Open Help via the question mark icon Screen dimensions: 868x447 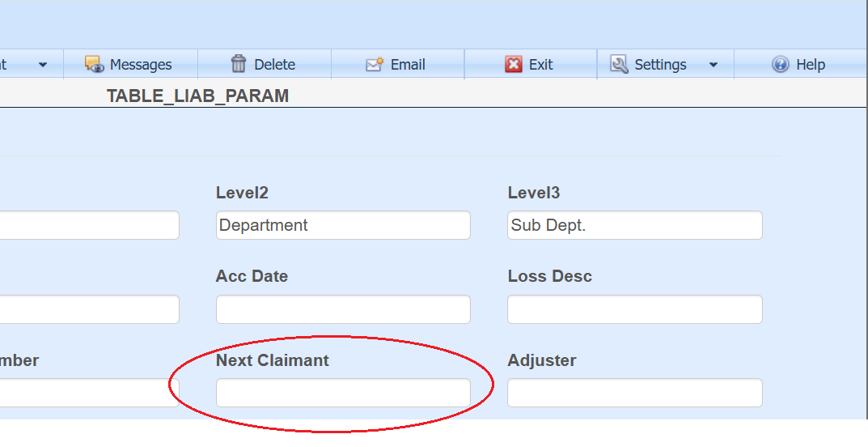coord(780,64)
